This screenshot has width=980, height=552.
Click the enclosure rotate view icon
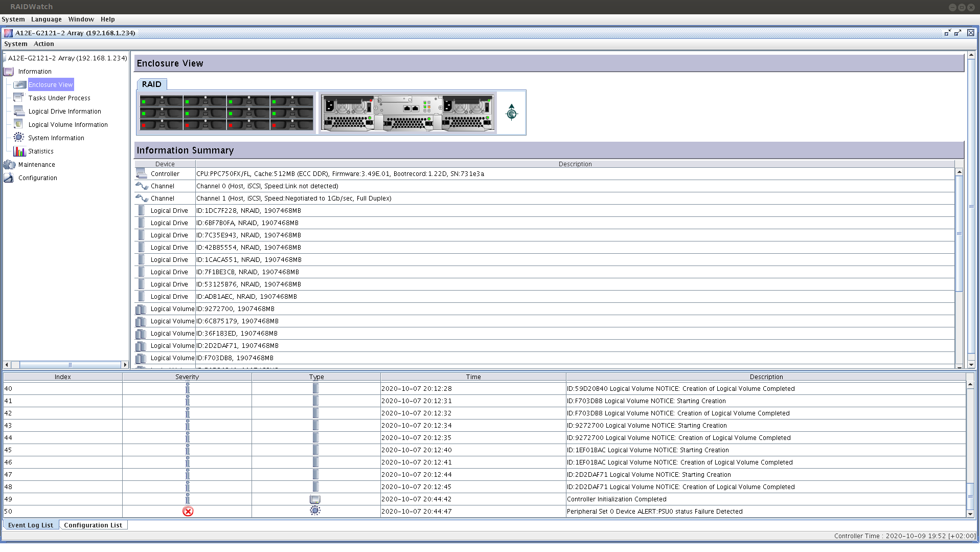511,112
